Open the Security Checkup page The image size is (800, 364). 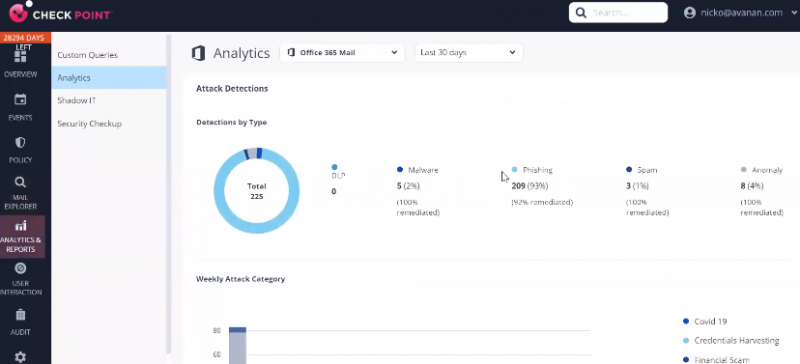89,124
